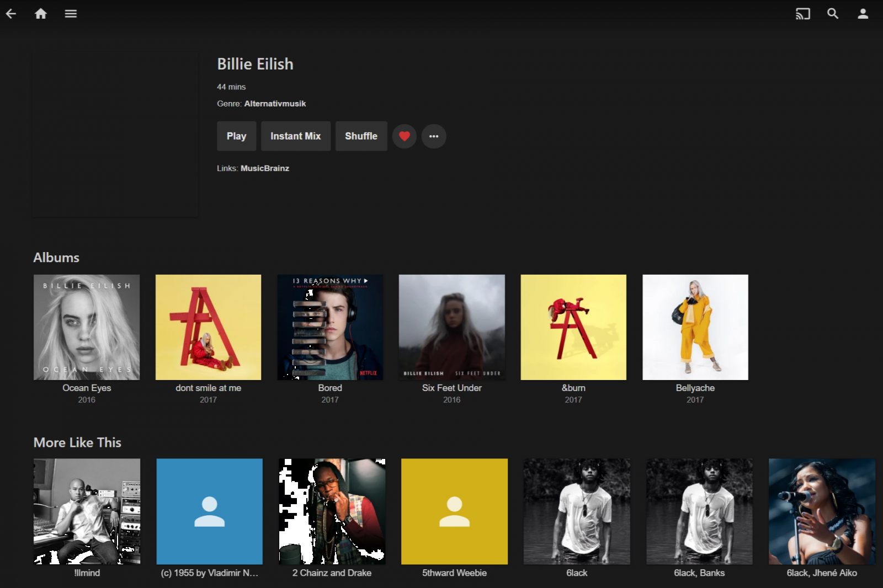Click the 6lack, Jhené Aiko name
Screen dimensions: 883x588
822,573
